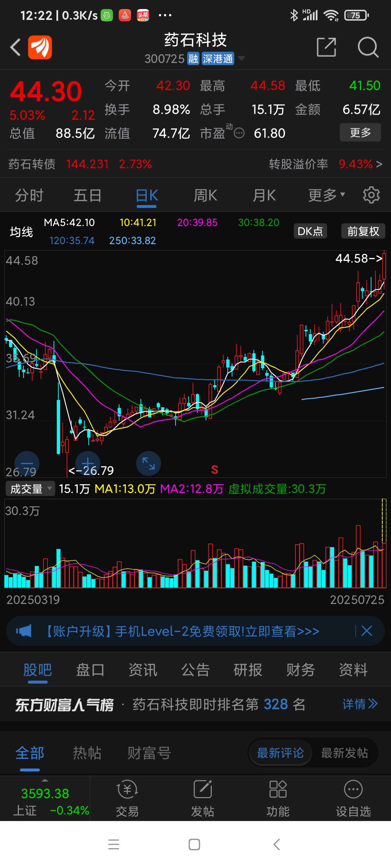This screenshot has width=391, height=868.
Task: Select the 全部 posts filter
Action: coord(30,753)
